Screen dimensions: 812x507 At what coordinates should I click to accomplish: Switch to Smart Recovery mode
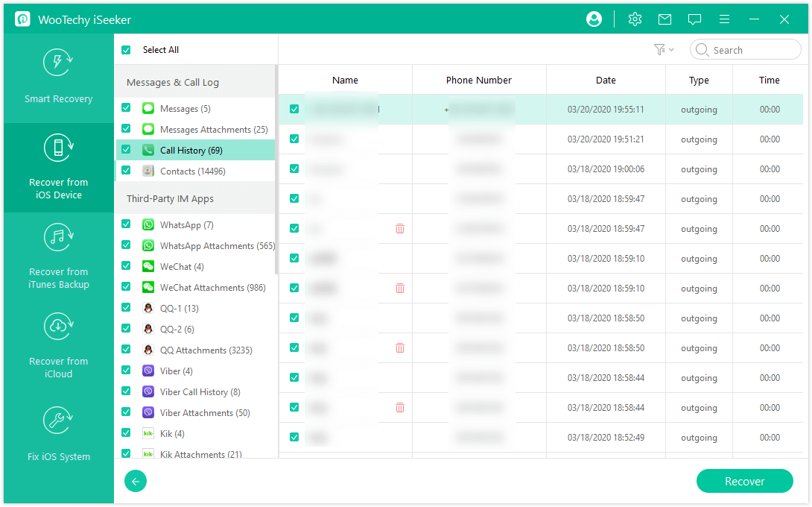[58, 78]
